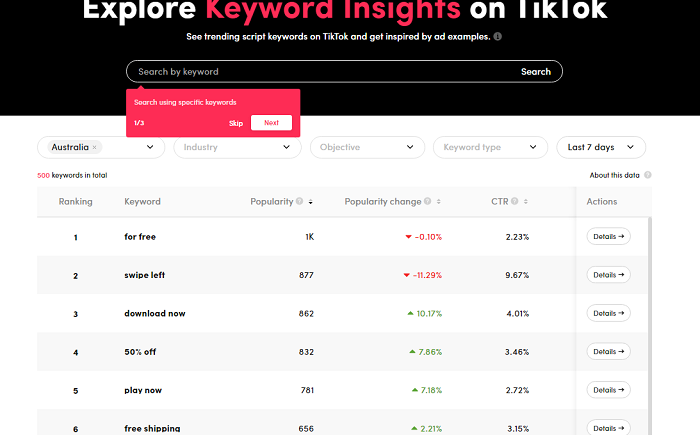Screen dimensions: 700x435
Task: Open Details for '50% off' keyword
Action: 608,352
